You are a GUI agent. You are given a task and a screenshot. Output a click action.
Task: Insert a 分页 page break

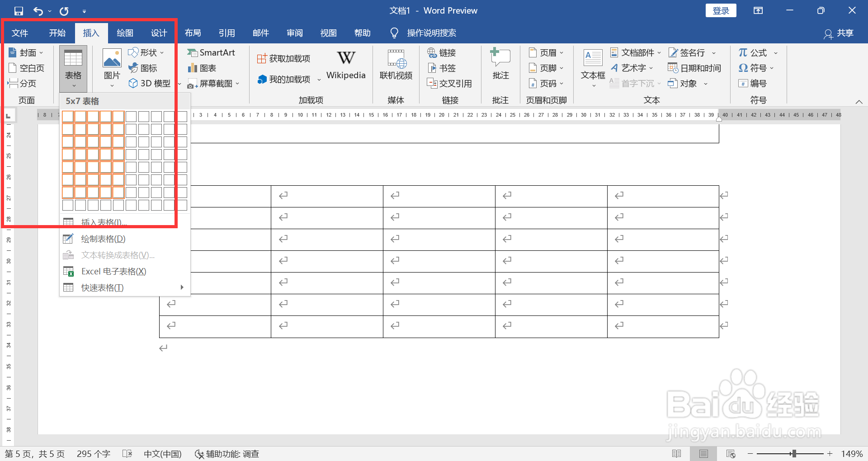pos(22,84)
